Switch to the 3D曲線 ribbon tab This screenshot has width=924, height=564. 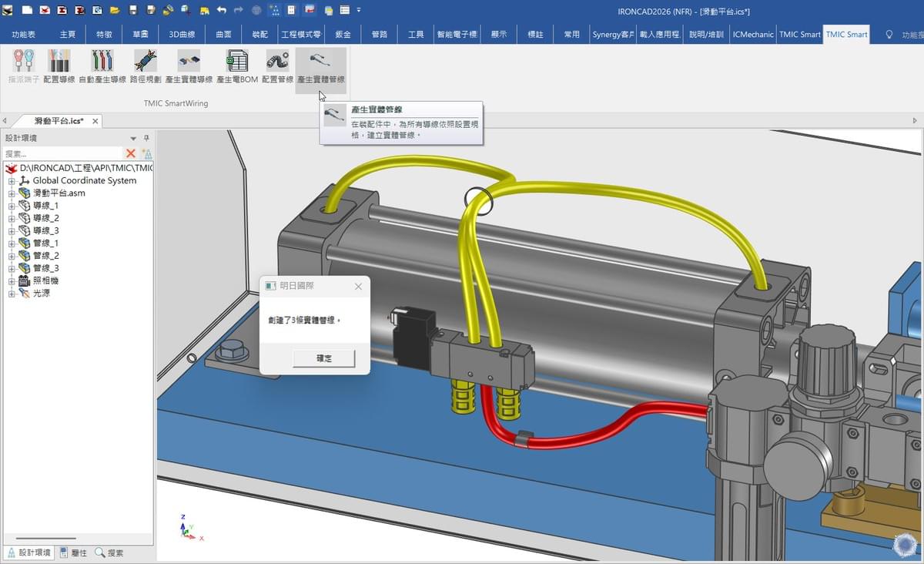coord(182,35)
